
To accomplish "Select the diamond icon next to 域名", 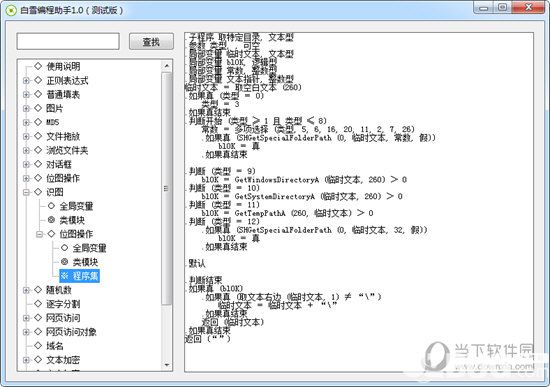I will (x=38, y=346).
